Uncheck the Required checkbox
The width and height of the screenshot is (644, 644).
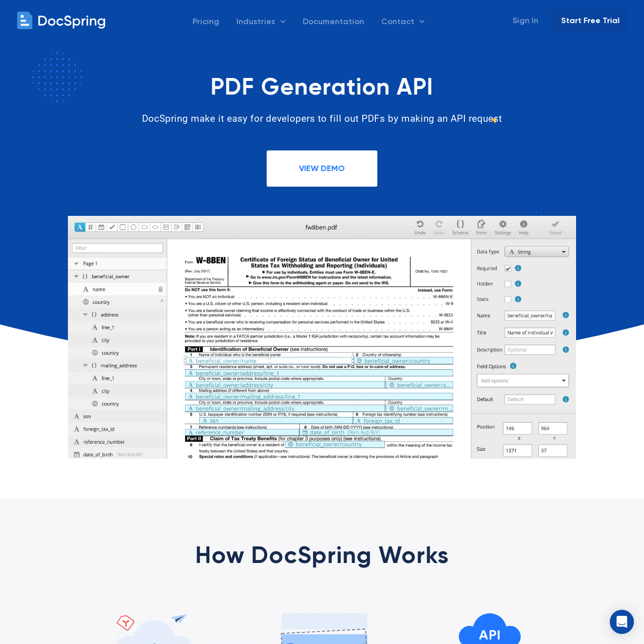pos(508,269)
